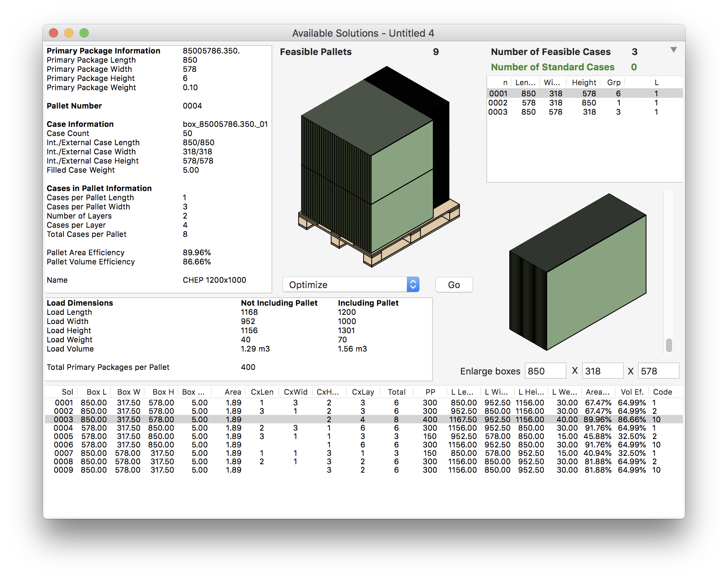Click the case name box_85005786.350._01
Screen dimensions: 728x580
coord(225,124)
